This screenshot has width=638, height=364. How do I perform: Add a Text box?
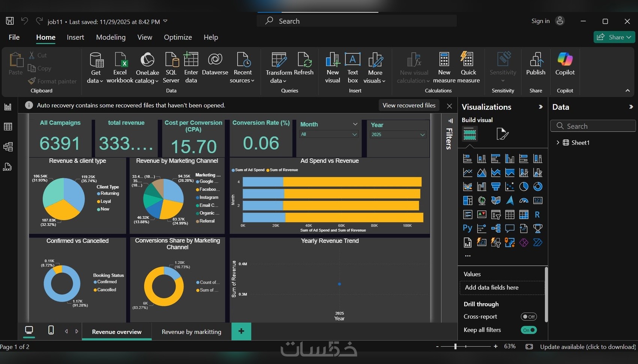353,68
